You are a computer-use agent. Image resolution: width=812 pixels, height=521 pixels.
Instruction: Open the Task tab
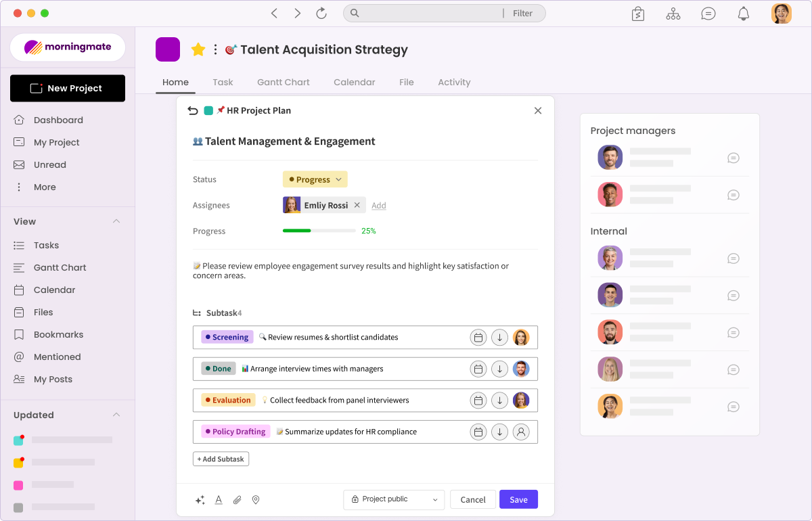click(x=223, y=82)
